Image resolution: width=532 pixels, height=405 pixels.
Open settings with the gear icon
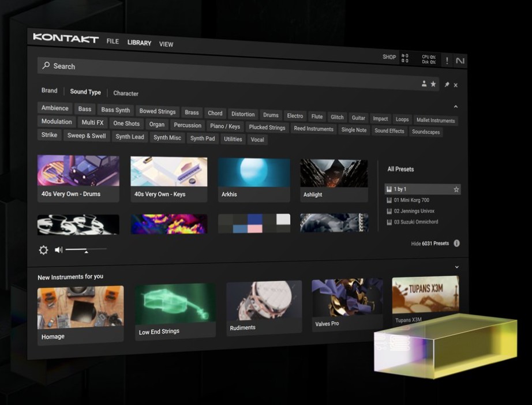tap(43, 250)
